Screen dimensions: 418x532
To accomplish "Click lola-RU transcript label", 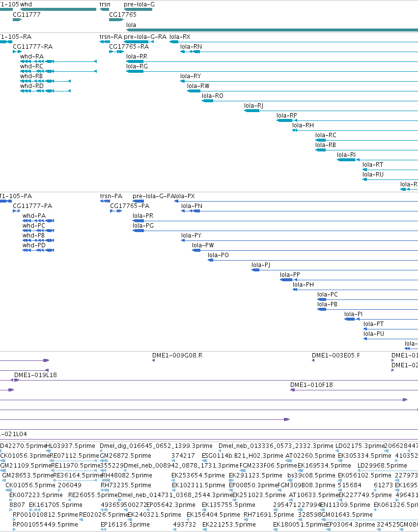I will 373,175.
